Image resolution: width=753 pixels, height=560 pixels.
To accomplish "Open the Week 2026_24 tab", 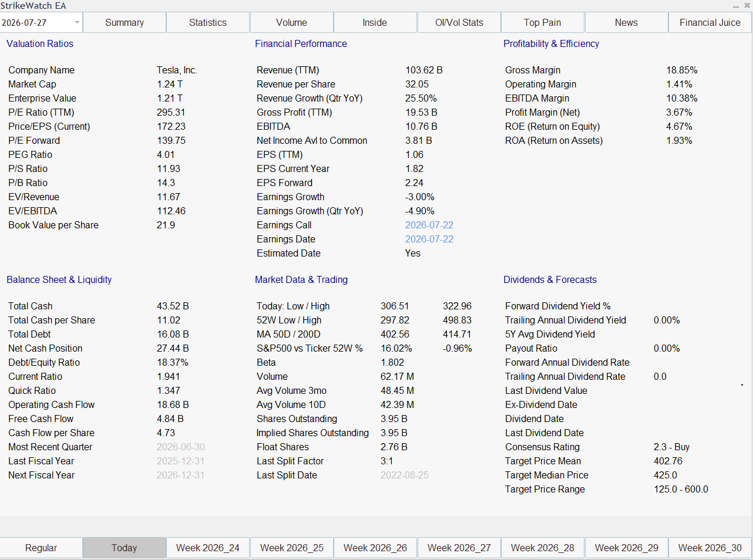I will tap(208, 548).
